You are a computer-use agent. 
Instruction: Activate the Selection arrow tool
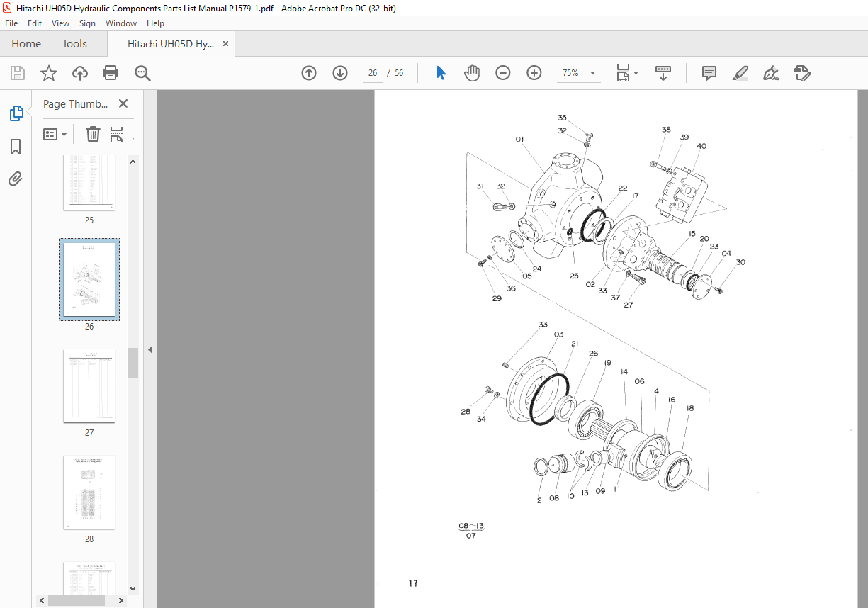pyautogui.click(x=441, y=72)
